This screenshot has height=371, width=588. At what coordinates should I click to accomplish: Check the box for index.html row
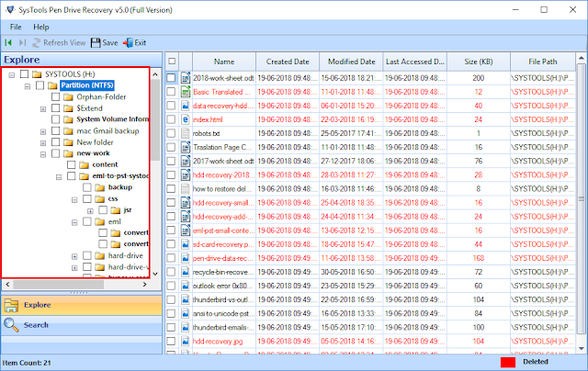pyautogui.click(x=171, y=119)
